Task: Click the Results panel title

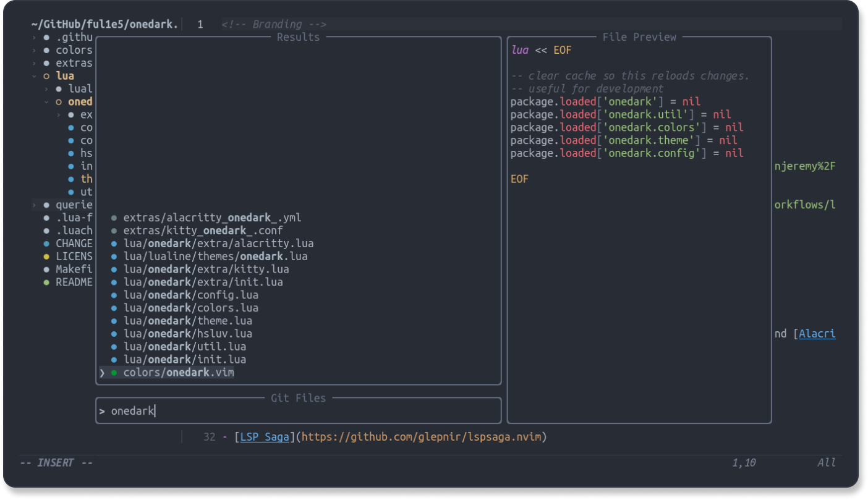Action: 298,37
